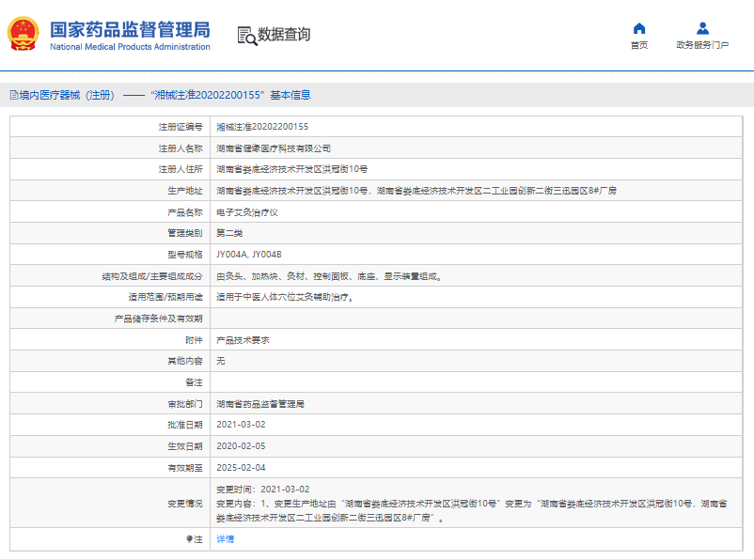The width and height of the screenshot is (754, 560).
Task: Select approval date 2021-03-02 in 批准日期 row
Action: [241, 425]
